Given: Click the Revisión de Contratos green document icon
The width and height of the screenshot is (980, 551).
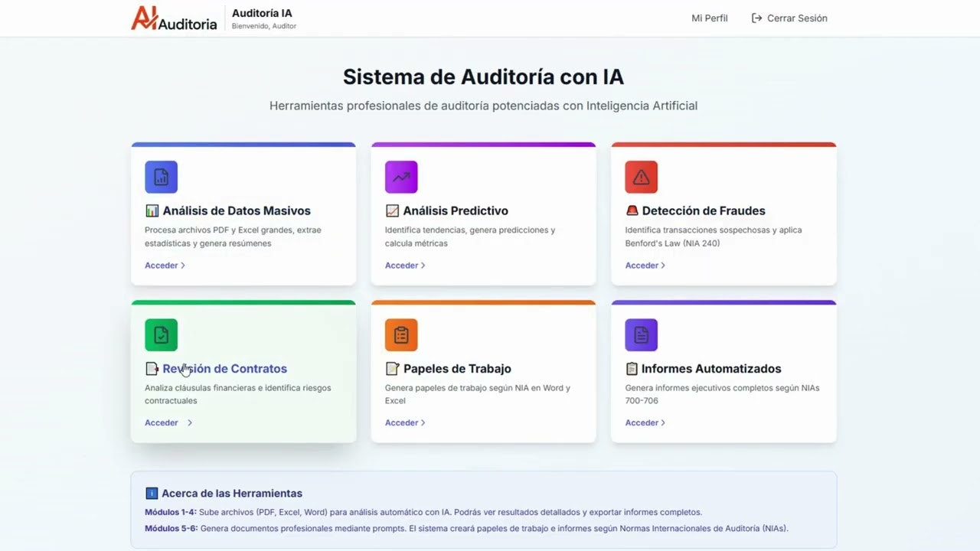Looking at the screenshot, I should coord(161,334).
